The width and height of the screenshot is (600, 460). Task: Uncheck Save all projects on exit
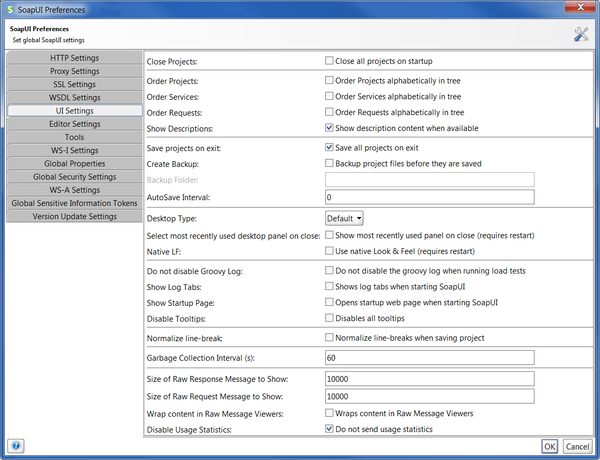pos(330,147)
